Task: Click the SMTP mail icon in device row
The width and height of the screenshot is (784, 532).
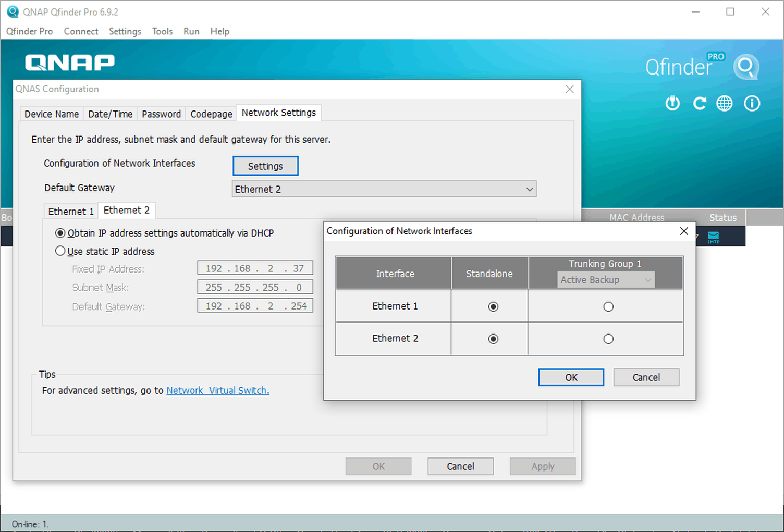Action: [713, 237]
